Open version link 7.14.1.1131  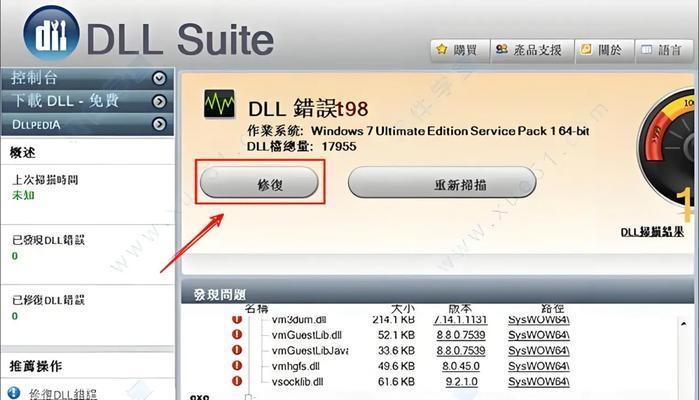461,319
